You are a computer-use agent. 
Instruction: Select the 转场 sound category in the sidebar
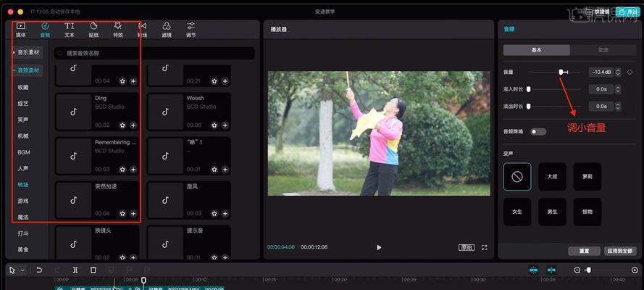pos(23,185)
